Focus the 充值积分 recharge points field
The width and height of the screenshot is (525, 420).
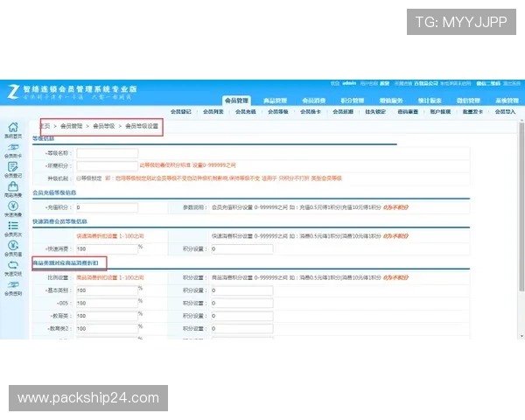pyautogui.click(x=107, y=207)
